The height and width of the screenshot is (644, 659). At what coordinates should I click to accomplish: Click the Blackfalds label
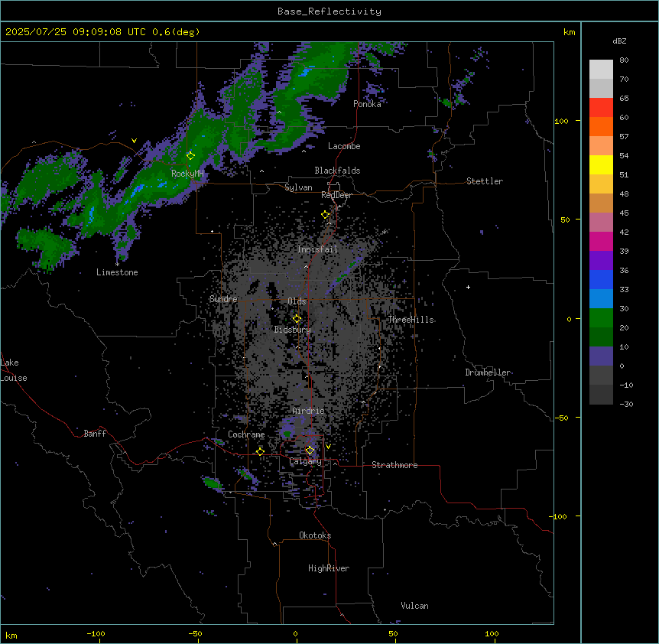[337, 171]
